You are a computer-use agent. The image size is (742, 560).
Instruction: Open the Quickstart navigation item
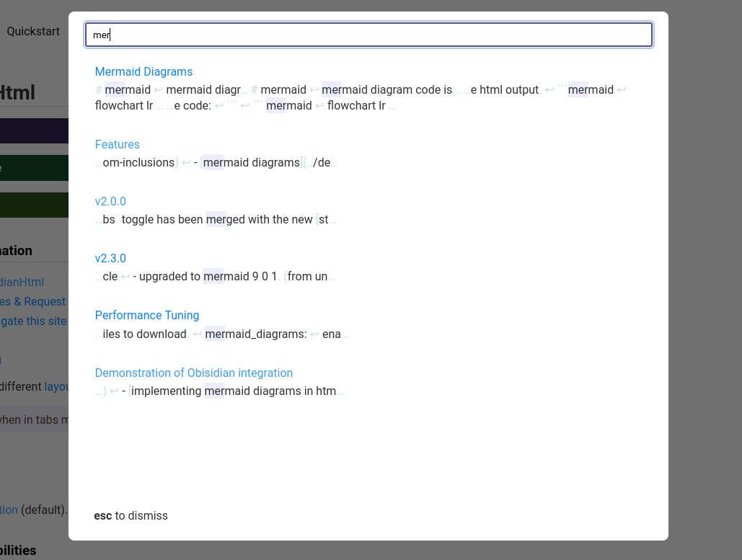click(32, 31)
